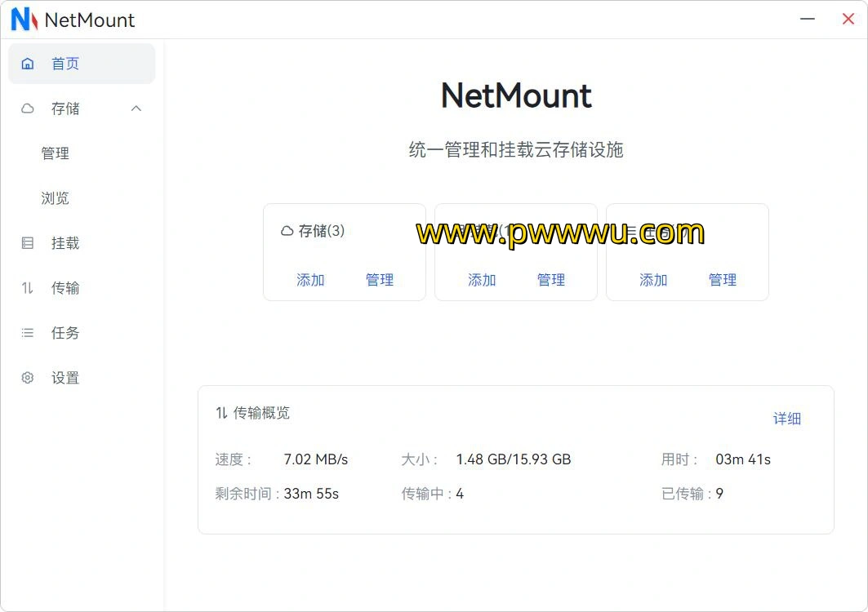This screenshot has width=868, height=612.
Task: Go to 传输 via its arrows icon
Action: [28, 288]
